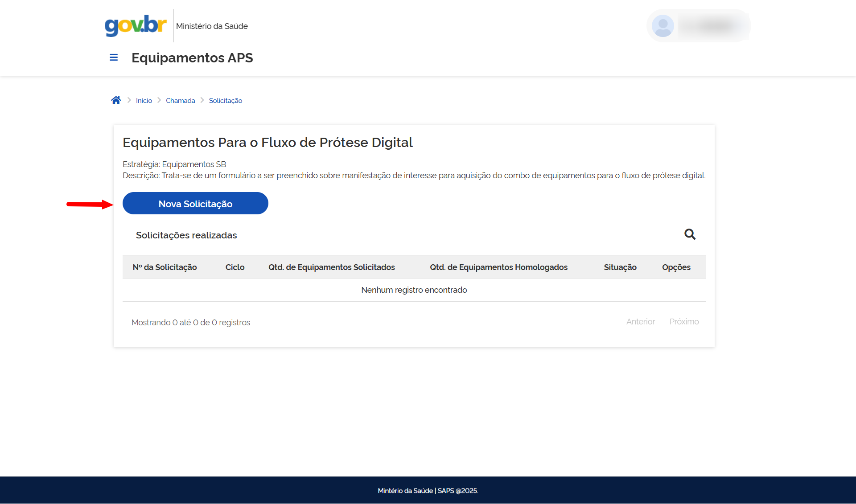Click the Opções column header
This screenshot has width=856, height=504.
click(676, 267)
